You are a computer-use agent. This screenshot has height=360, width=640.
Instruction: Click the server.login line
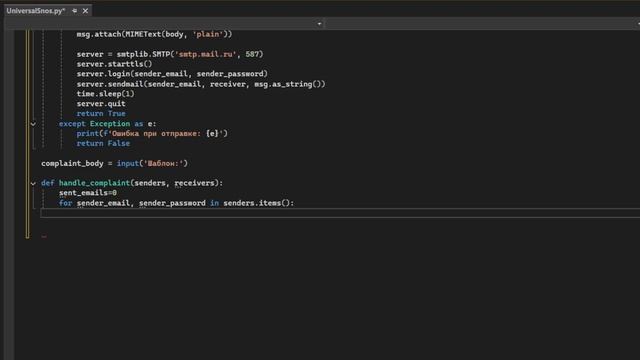point(172,74)
